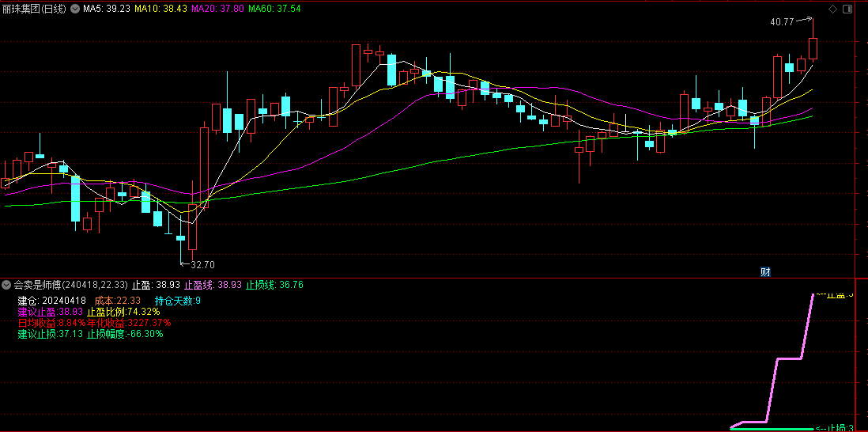Open the dropdown next to 丽珠集团(日线)
The height and width of the screenshot is (432, 868).
click(75, 9)
